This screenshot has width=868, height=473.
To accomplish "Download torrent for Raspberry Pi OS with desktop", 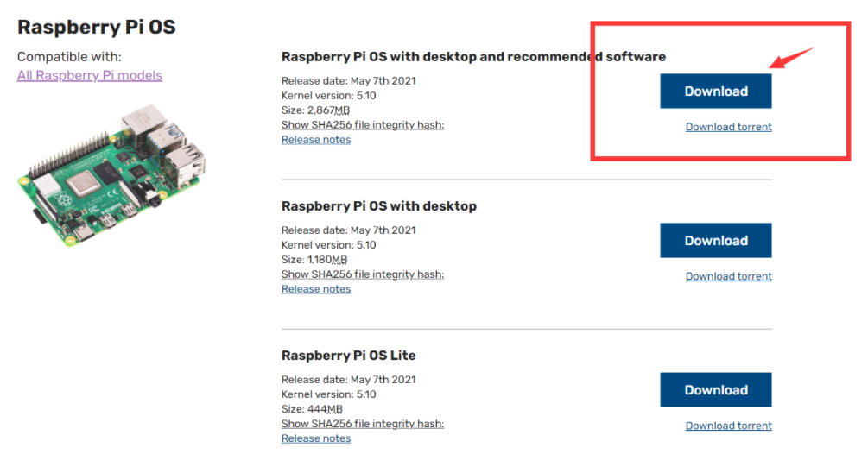I will coord(728,276).
